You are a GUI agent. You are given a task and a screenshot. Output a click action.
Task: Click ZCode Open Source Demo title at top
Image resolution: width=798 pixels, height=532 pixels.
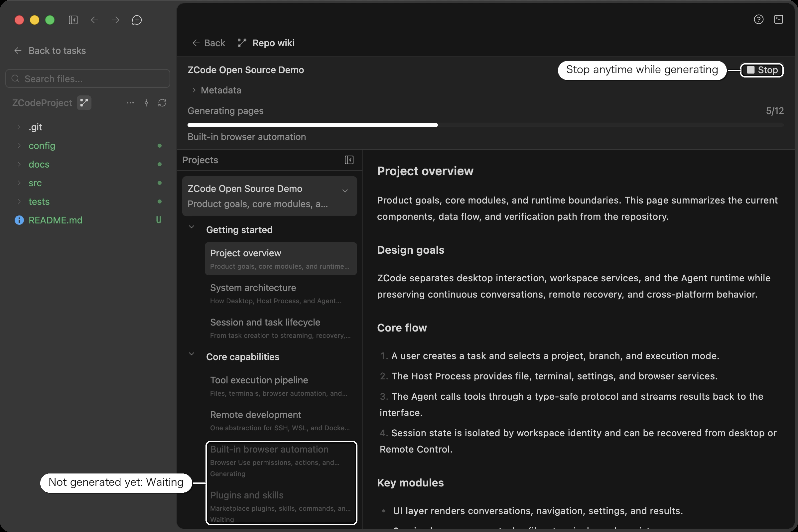coord(246,70)
